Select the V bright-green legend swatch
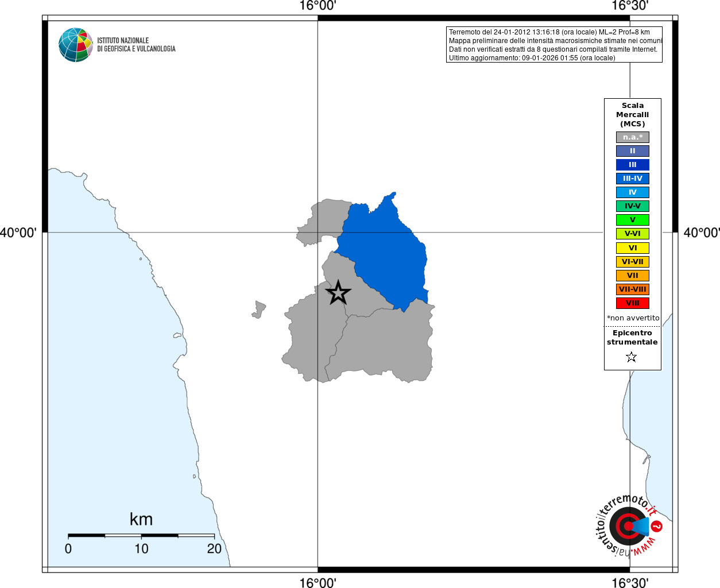Image resolution: width=720 pixels, height=588 pixels. [x=633, y=220]
